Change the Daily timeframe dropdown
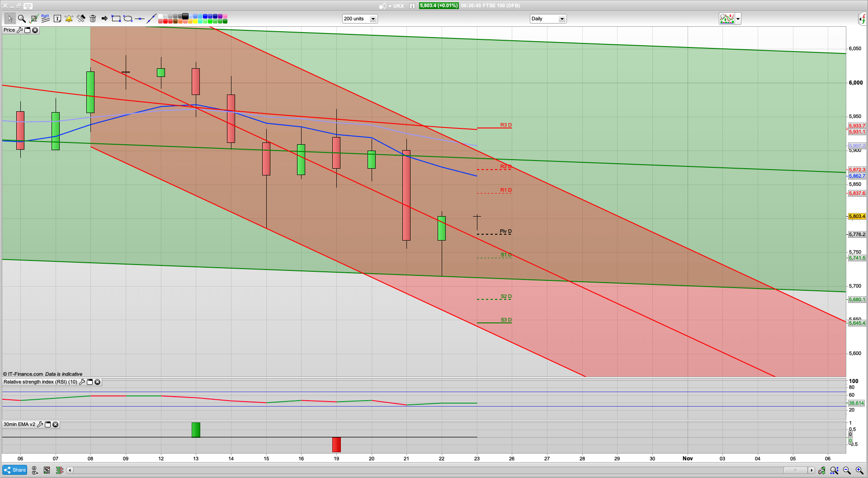Viewport: 868px width, 478px height. [561, 19]
